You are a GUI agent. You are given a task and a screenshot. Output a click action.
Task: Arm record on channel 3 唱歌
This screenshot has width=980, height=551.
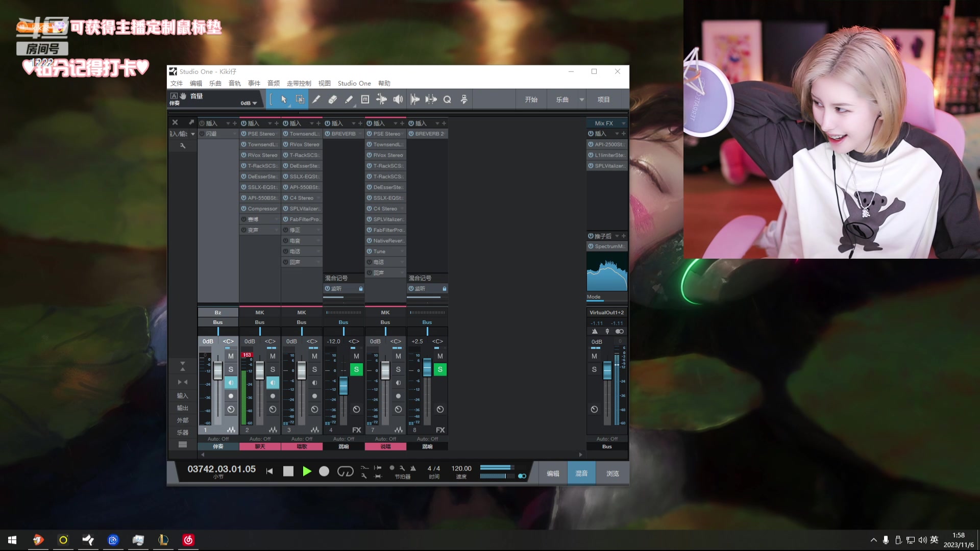[314, 396]
